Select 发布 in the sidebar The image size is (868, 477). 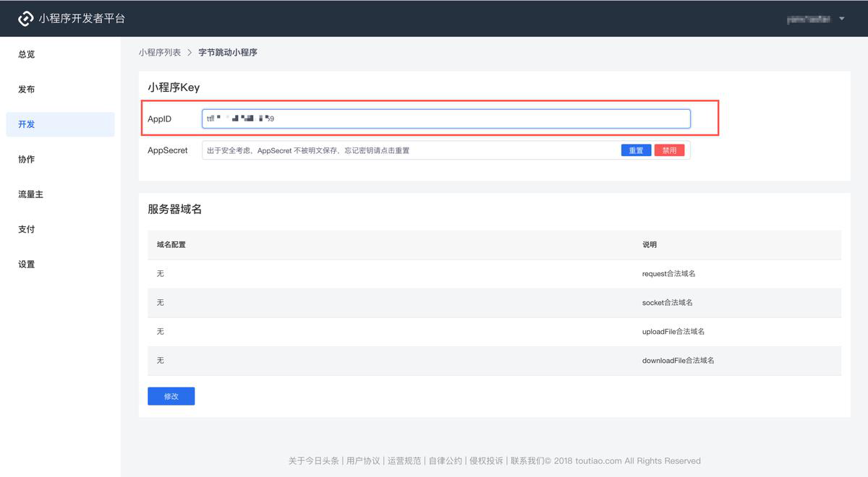pos(27,90)
